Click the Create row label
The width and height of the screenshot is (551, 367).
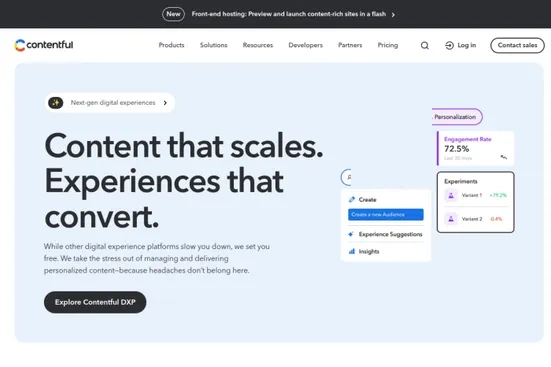pos(367,200)
